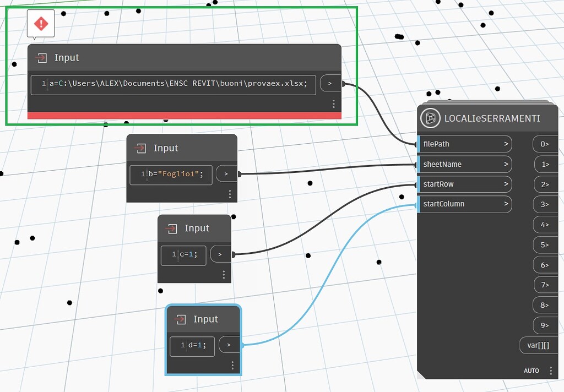
Task: Select the Input icon on the highlighted d=1 node
Action: point(180,319)
